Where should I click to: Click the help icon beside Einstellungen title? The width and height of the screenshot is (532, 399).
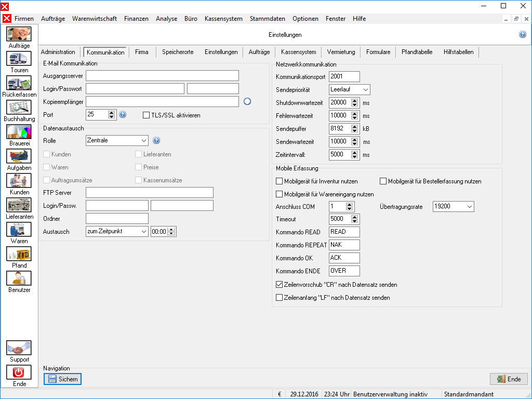[x=523, y=34]
